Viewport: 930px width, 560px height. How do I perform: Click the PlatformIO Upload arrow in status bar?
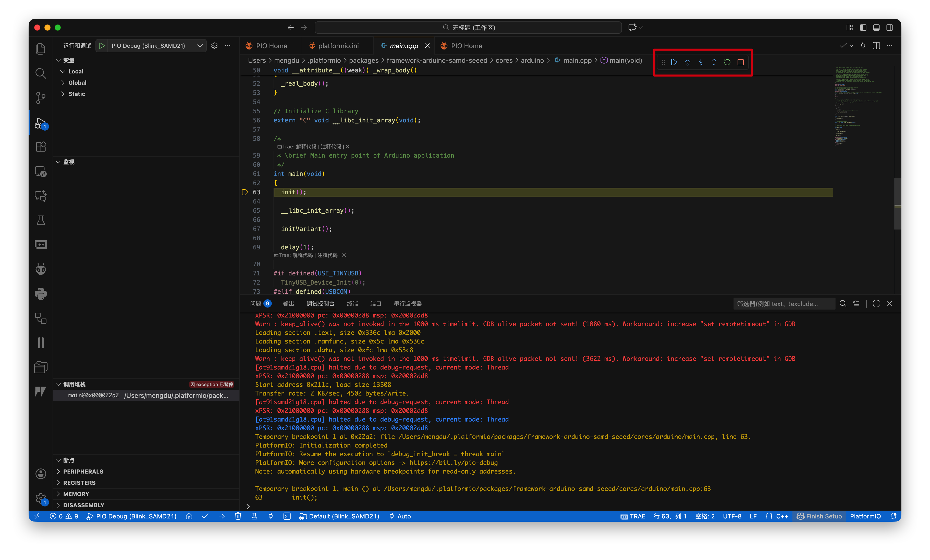[222, 516]
